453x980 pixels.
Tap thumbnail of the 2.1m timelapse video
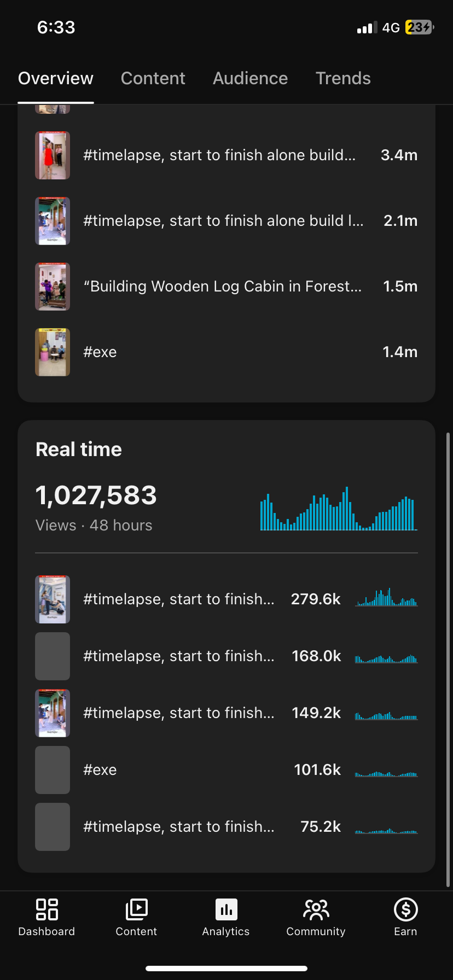coord(53,221)
